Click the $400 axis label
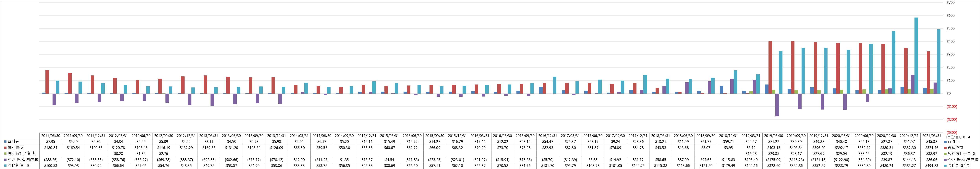The image size is (980, 169). point(951,42)
